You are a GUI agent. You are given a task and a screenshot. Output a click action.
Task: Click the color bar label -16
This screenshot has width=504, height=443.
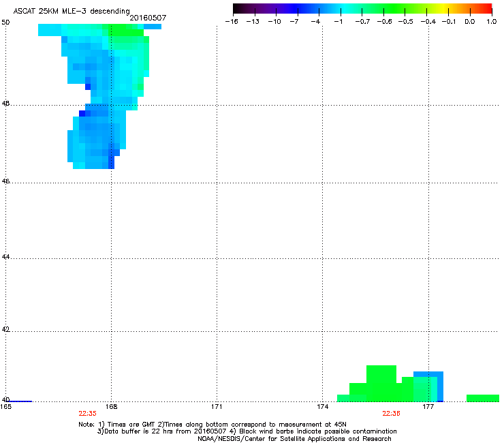pyautogui.click(x=232, y=22)
